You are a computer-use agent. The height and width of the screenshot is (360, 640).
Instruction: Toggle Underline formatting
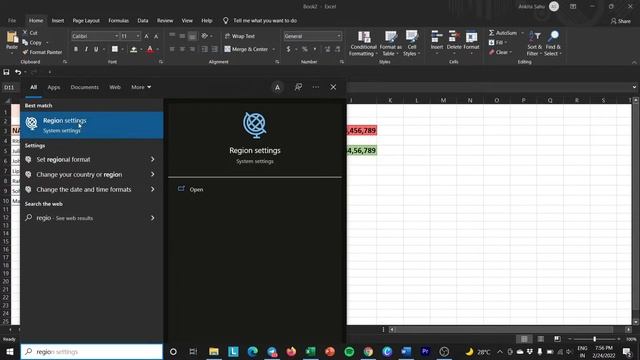pyautogui.click(x=96, y=49)
